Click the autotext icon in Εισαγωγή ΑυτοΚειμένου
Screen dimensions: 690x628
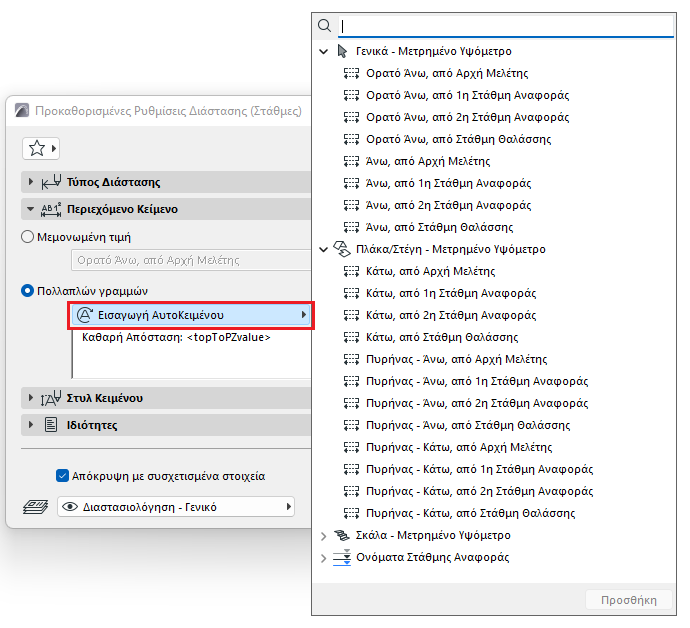84,315
